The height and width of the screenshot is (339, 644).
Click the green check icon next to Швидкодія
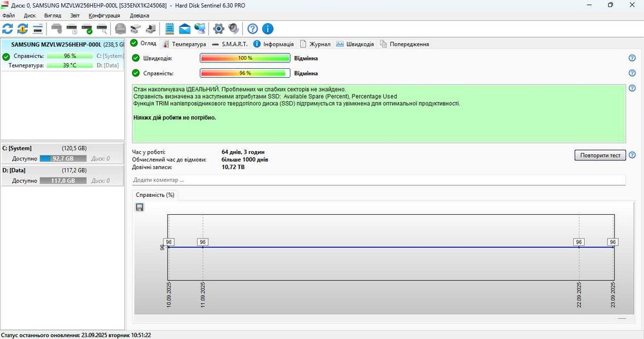point(136,59)
